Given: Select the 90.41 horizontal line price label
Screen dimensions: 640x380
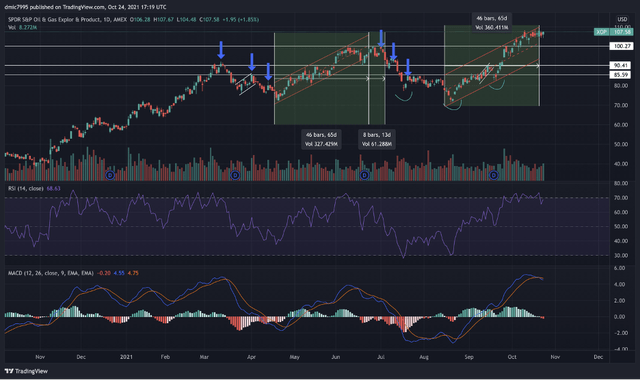Looking at the screenshot, I should [x=621, y=65].
